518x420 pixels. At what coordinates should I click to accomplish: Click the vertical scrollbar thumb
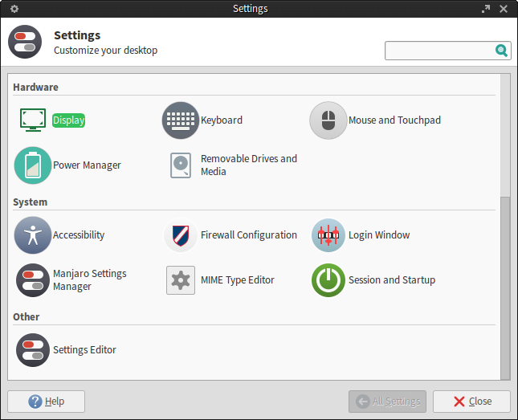tap(505, 287)
